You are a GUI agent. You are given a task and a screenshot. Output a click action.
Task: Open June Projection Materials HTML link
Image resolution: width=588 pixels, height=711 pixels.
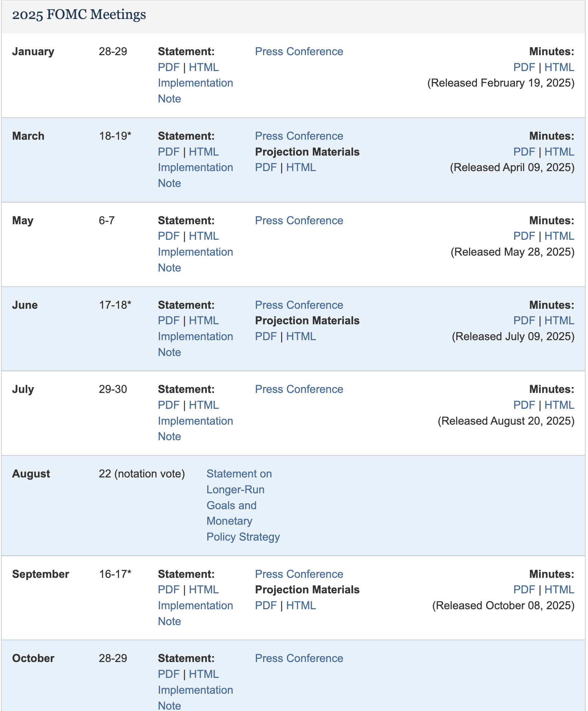click(301, 336)
